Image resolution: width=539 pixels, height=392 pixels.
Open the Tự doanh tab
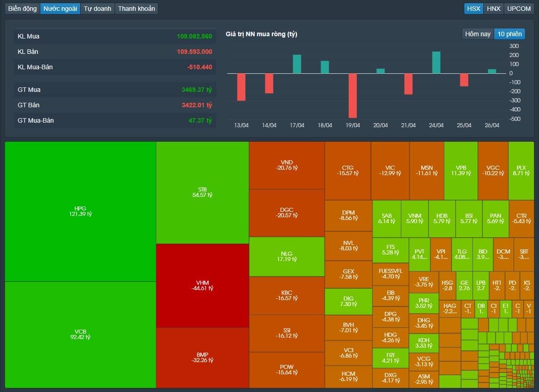pyautogui.click(x=98, y=9)
